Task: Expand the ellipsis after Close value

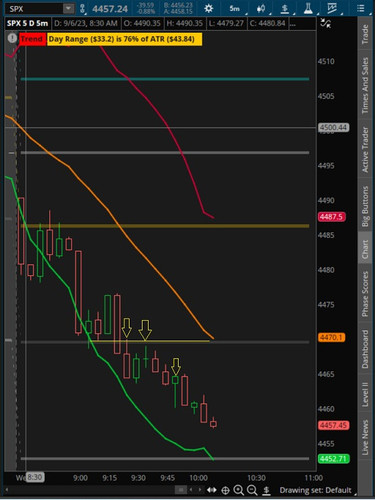Action: coord(292,23)
